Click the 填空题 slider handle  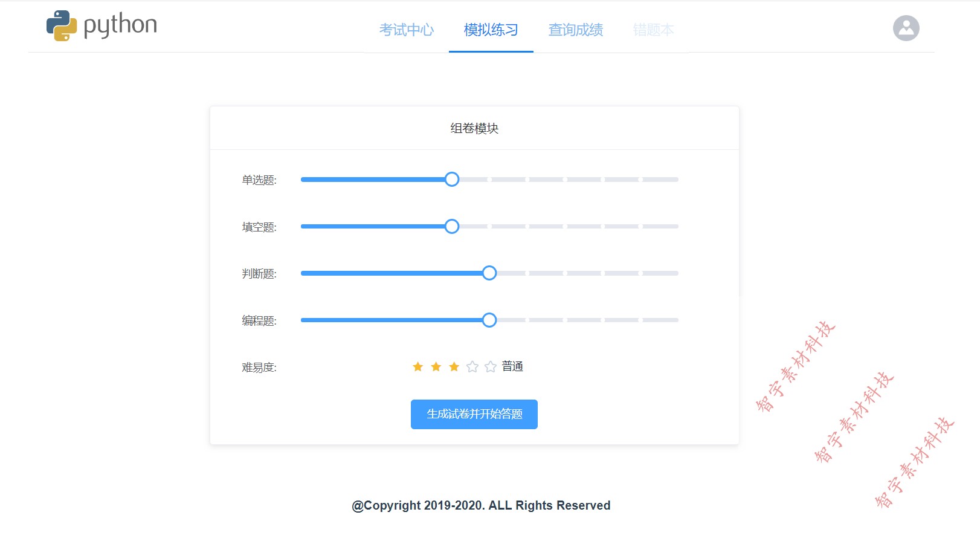(451, 226)
